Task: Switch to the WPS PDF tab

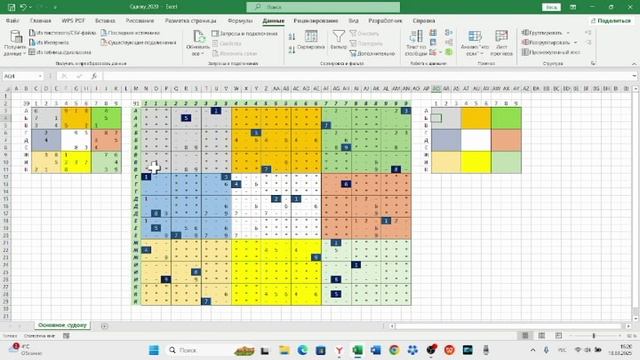Action: point(73,20)
